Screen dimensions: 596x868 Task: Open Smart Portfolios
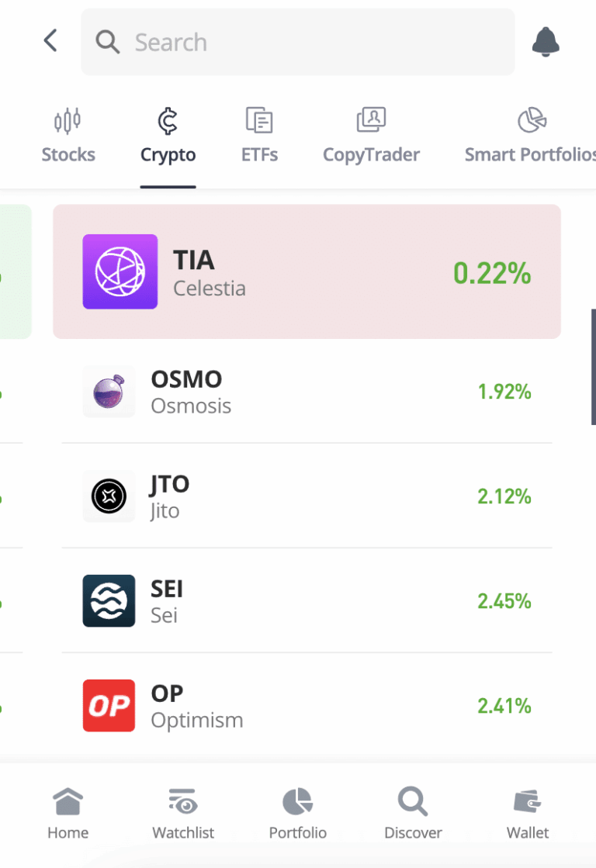coord(528,136)
